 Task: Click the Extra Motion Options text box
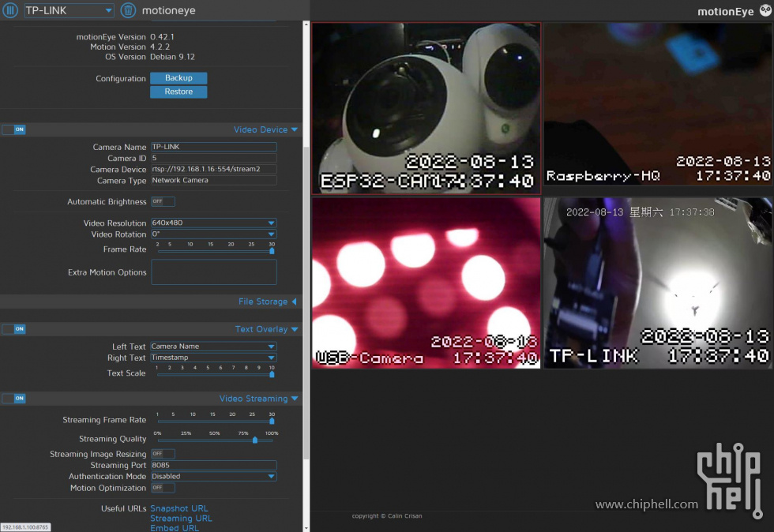pos(214,272)
